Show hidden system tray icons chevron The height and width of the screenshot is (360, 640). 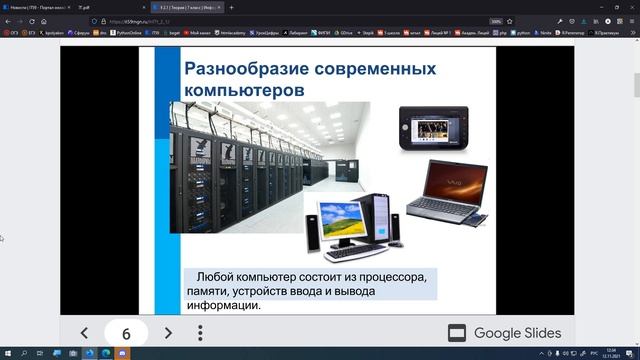coord(541,353)
